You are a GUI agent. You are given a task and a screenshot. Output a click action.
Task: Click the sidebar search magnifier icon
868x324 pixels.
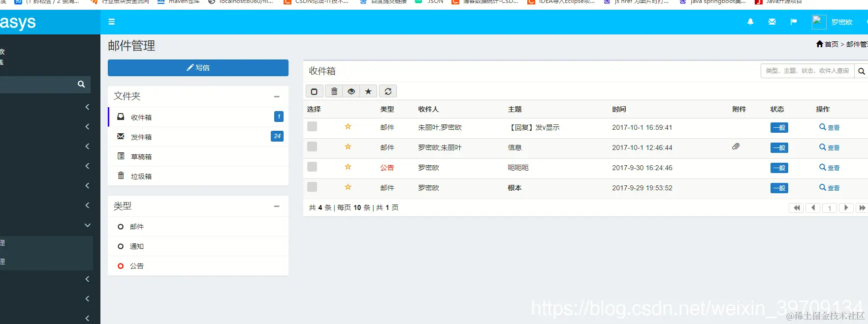81,84
